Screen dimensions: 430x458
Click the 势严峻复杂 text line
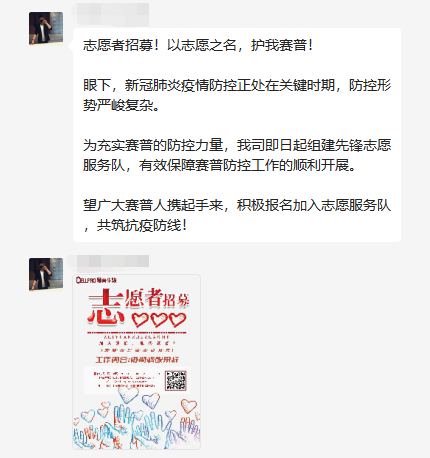(121, 105)
